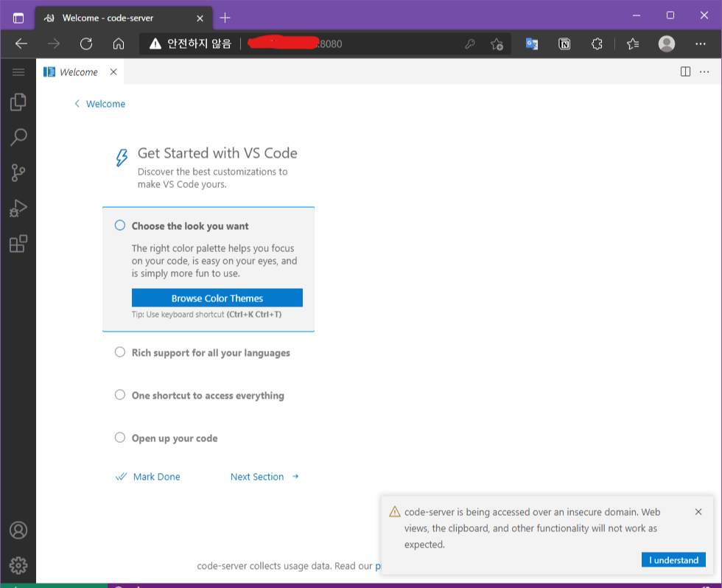Reload the page in the browser
Viewport: 722px width, 588px height.
pyautogui.click(x=86, y=43)
